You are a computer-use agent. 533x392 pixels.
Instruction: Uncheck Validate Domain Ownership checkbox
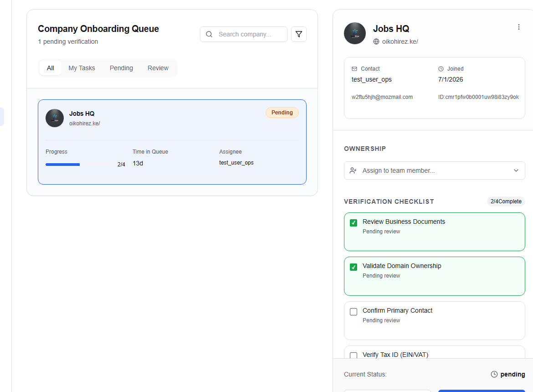[354, 267]
